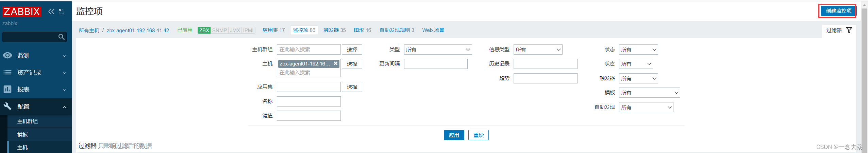This screenshot has height=153, width=868.
Task: Focus the 趋势 input field
Action: point(545,78)
